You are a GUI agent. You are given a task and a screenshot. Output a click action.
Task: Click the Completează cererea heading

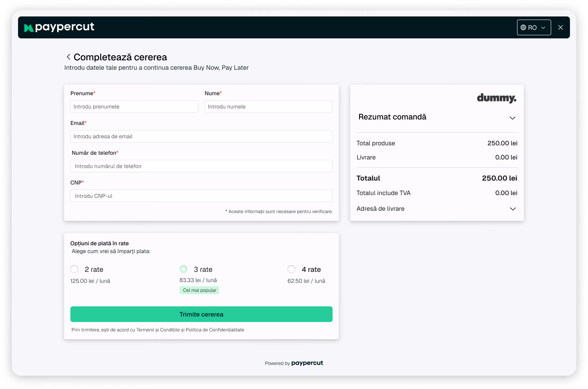click(x=120, y=57)
